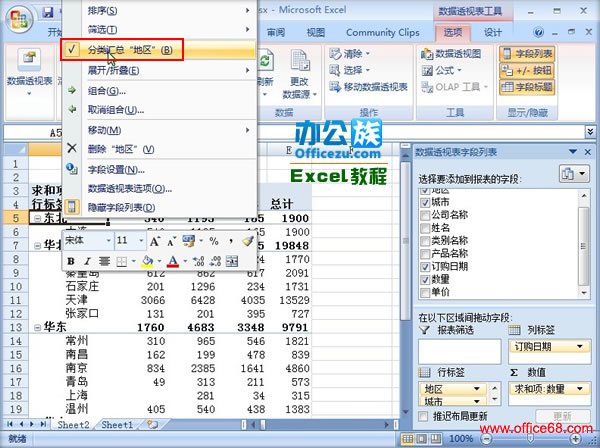
Task: Check 姓名 field checkbox
Action: (x=425, y=228)
